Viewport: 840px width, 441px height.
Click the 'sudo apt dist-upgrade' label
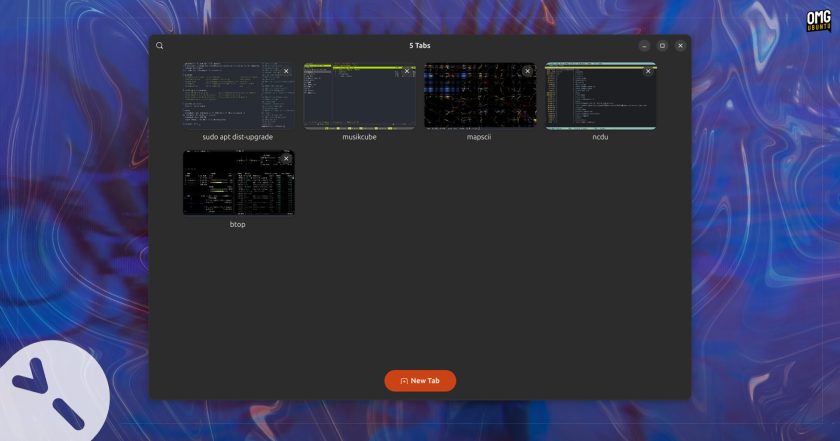point(237,137)
